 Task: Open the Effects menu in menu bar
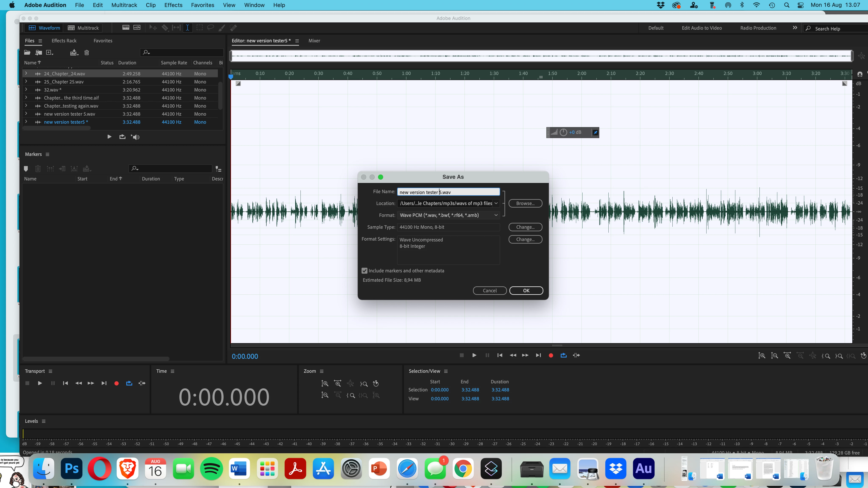click(173, 5)
